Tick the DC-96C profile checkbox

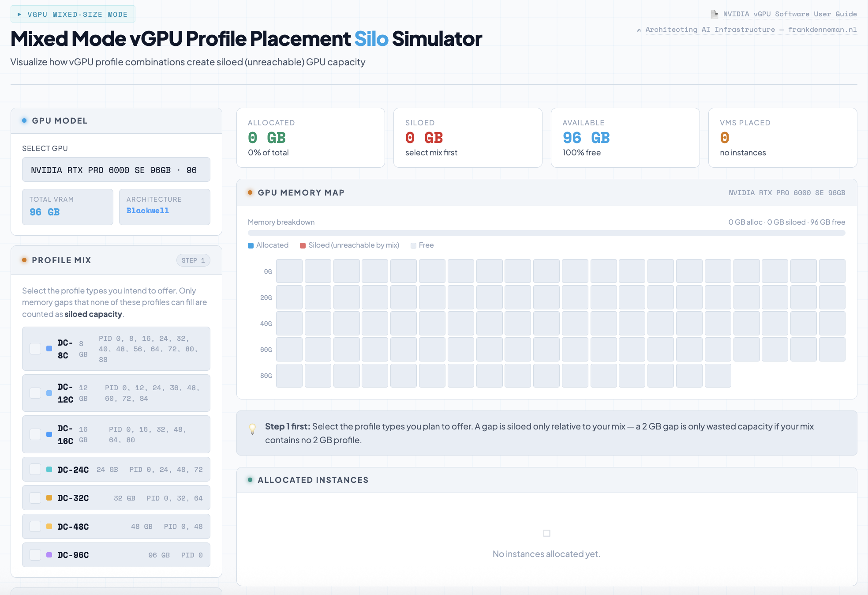(35, 555)
